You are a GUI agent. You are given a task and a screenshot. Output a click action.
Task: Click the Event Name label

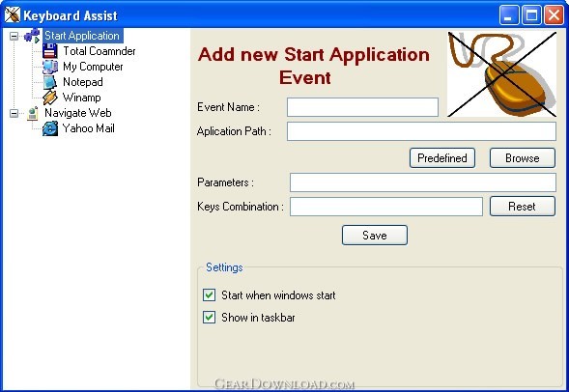(x=228, y=107)
